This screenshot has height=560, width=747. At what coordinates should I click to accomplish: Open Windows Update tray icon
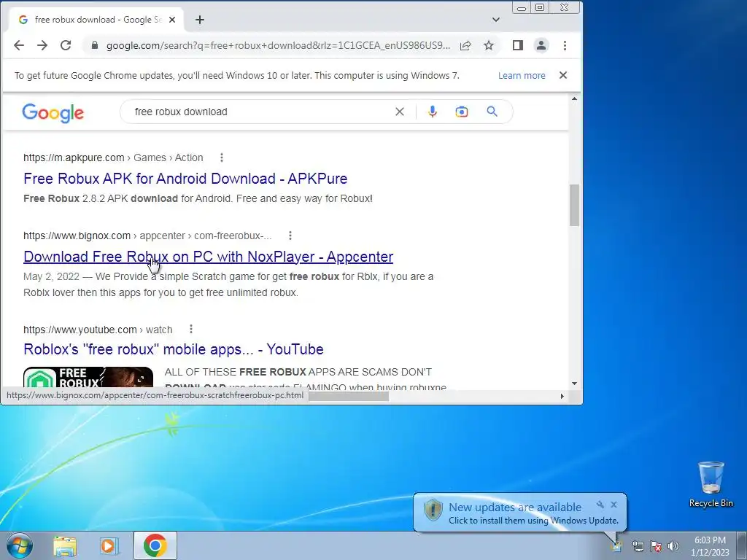[617, 546]
